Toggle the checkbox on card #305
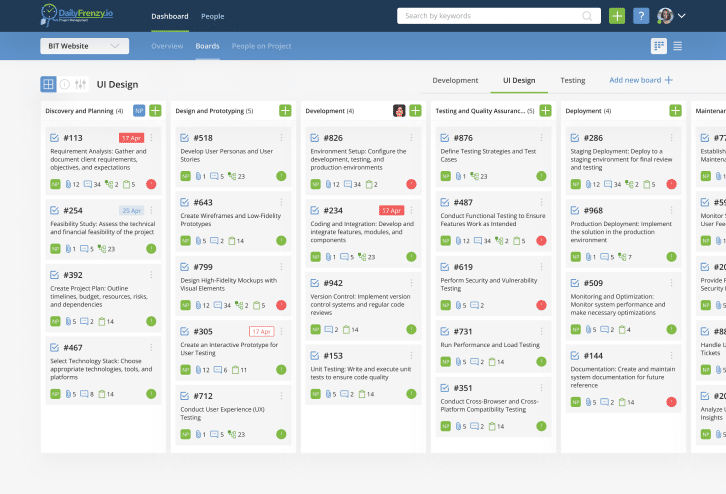The height and width of the screenshot is (494, 726). 185,331
